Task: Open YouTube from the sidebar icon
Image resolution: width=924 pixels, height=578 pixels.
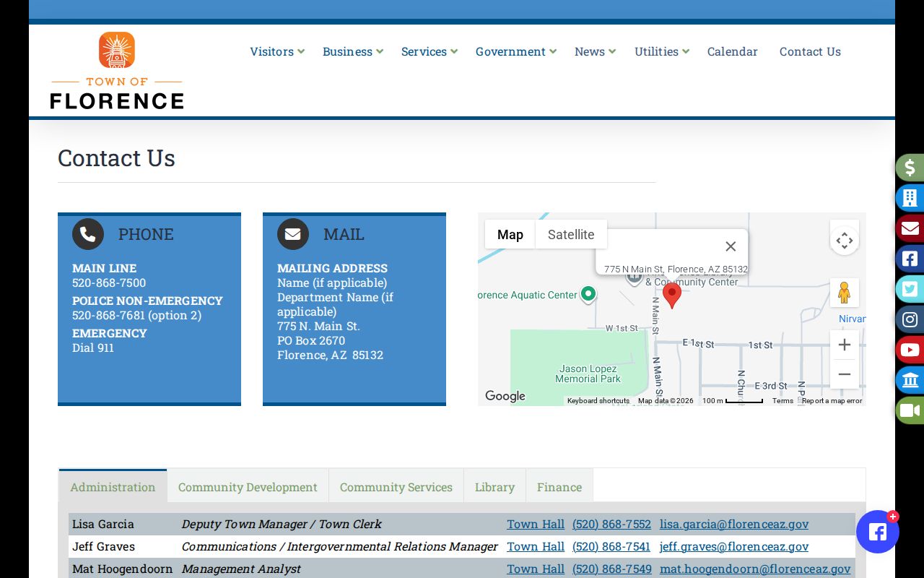Action: [910, 350]
